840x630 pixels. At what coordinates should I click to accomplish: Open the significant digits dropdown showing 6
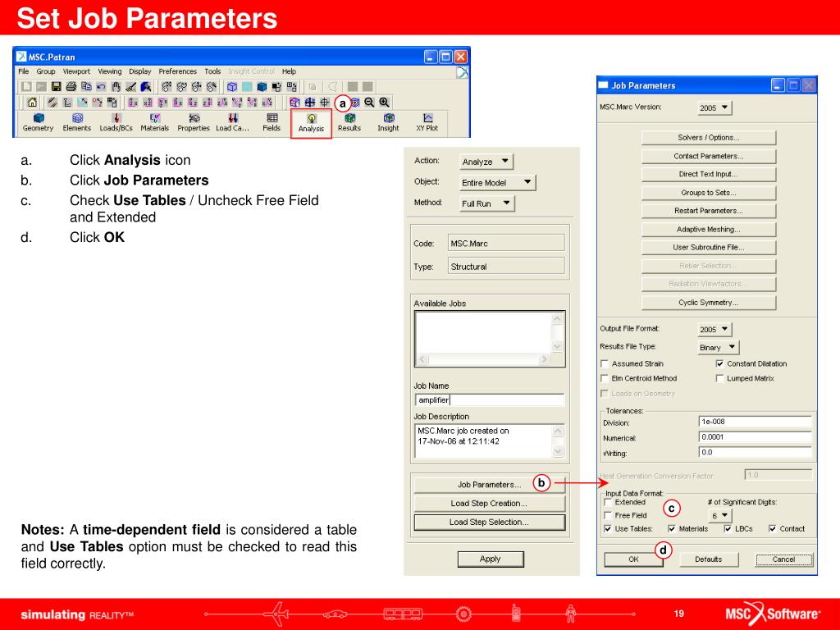720,515
